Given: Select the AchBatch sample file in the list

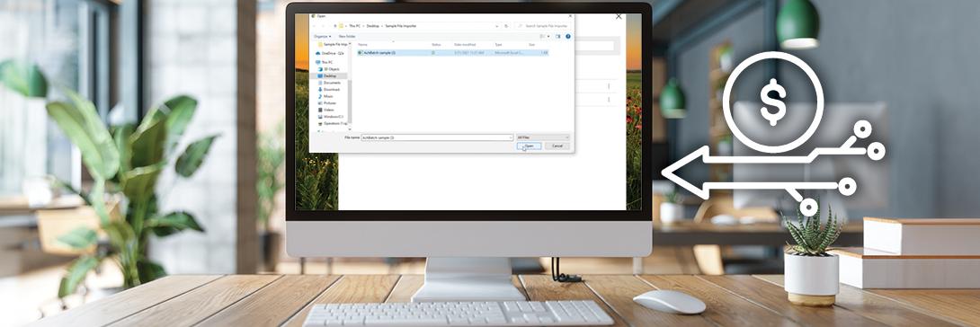Looking at the screenshot, I should tap(452, 53).
